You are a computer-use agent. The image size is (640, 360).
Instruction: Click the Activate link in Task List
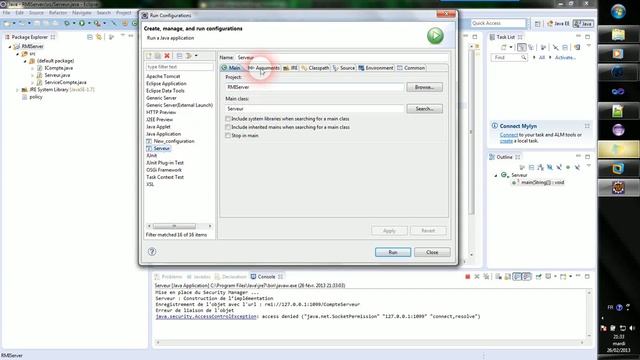pos(565,58)
